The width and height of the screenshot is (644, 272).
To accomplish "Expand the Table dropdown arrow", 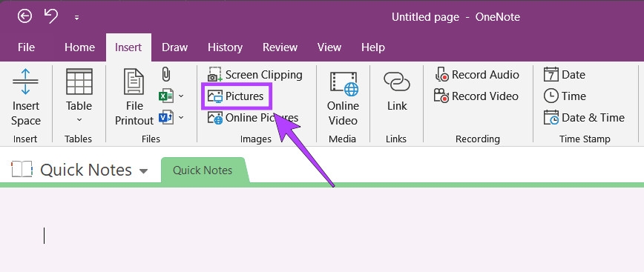I will (x=79, y=120).
